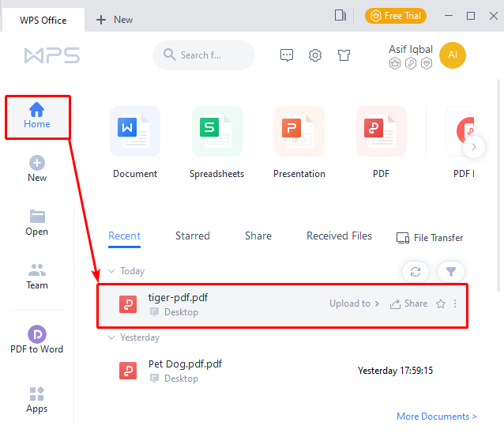Open the skin shirt icon
504x441 pixels.
(x=344, y=55)
